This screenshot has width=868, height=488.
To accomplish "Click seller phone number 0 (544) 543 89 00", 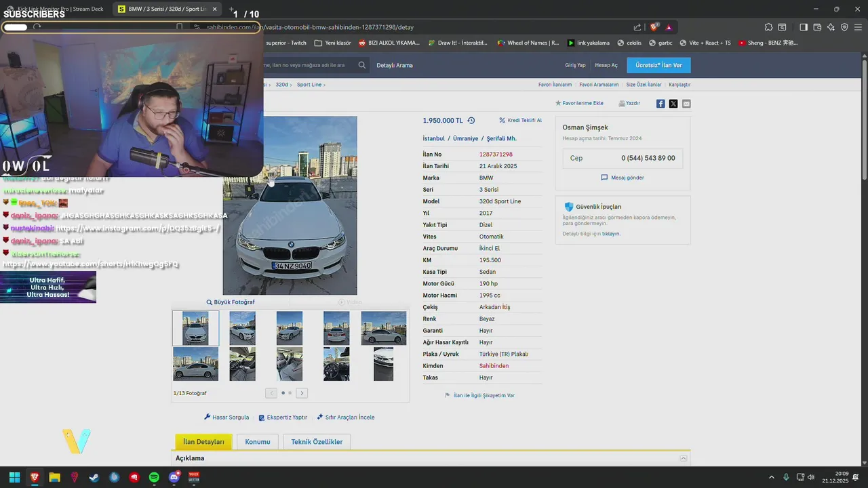I will point(648,158).
